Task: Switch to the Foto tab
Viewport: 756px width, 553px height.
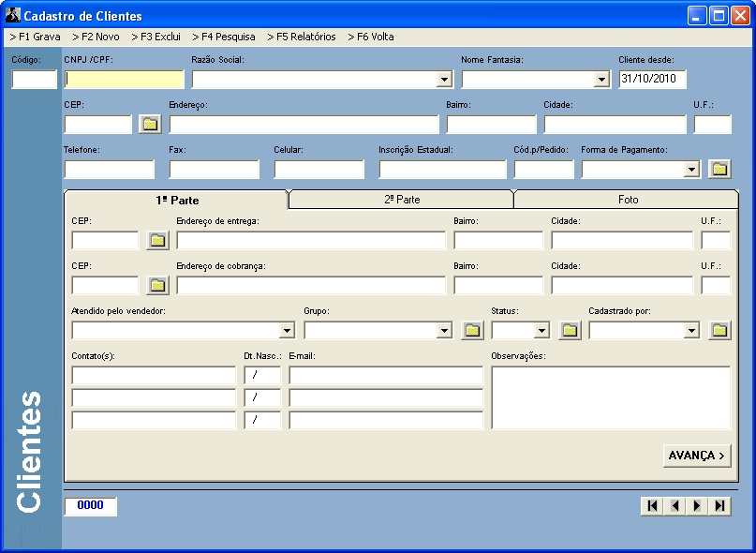Action: [628, 200]
